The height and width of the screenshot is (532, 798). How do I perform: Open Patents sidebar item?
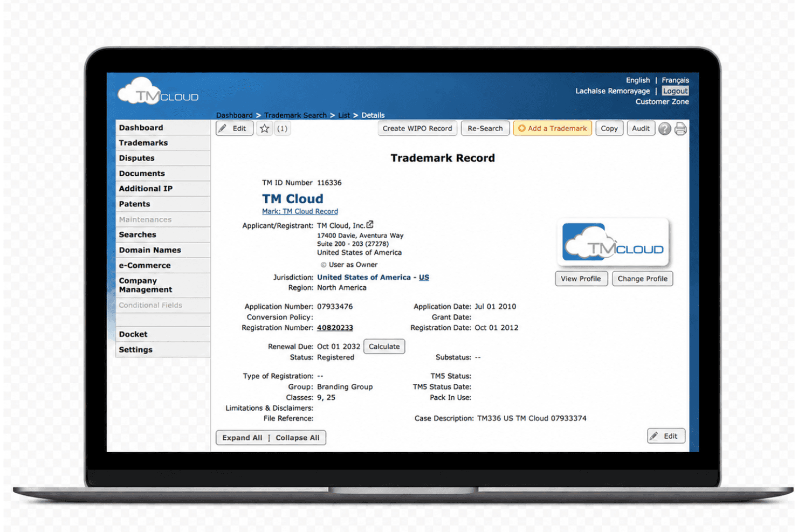point(163,204)
